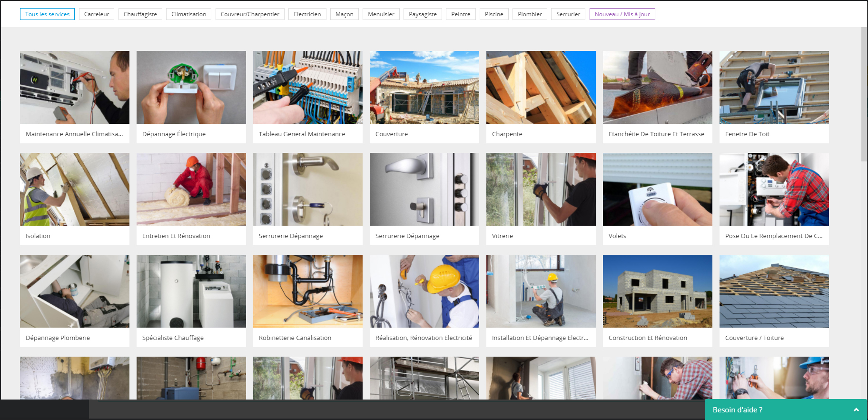Open the Volets service image
This screenshot has width=868, height=420.
[658, 190]
